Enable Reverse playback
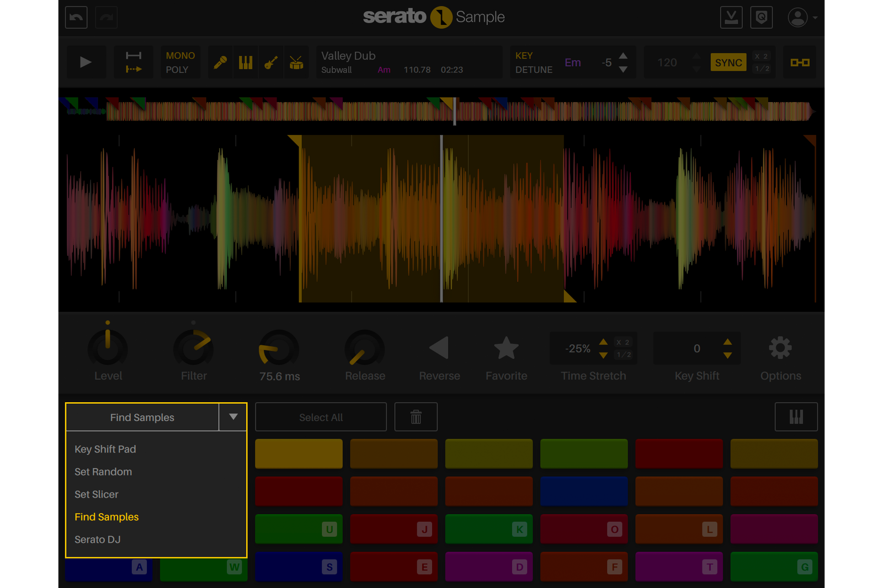 [439, 348]
